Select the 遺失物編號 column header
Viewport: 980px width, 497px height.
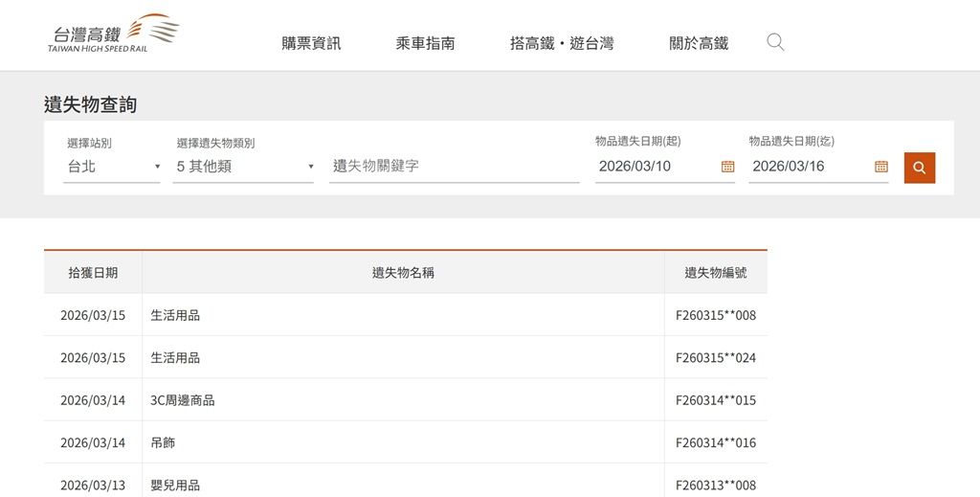(x=716, y=273)
